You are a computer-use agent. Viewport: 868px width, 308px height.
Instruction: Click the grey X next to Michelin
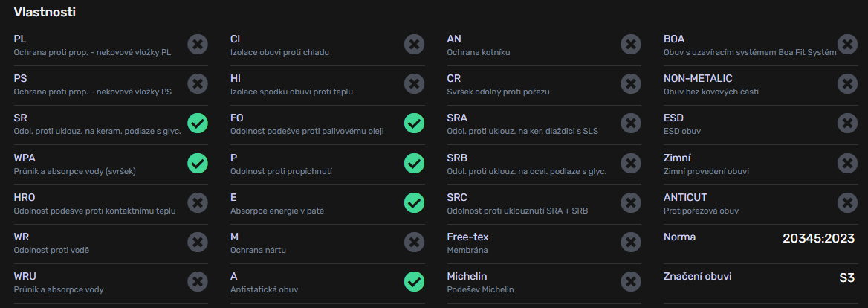(631, 281)
